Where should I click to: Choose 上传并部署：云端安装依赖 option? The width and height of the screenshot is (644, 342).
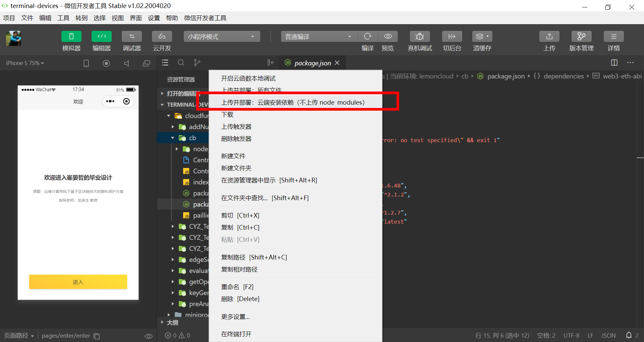[x=296, y=103]
